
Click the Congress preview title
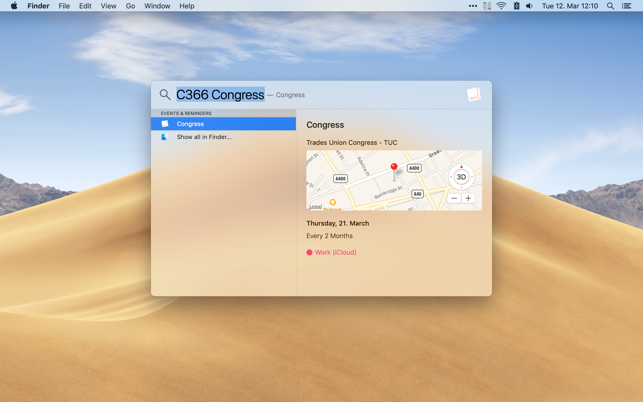tap(325, 125)
